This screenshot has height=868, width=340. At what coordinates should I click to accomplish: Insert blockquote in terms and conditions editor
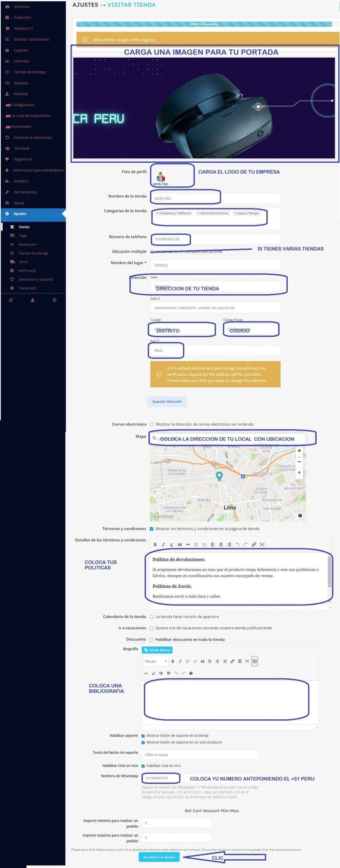click(x=180, y=545)
